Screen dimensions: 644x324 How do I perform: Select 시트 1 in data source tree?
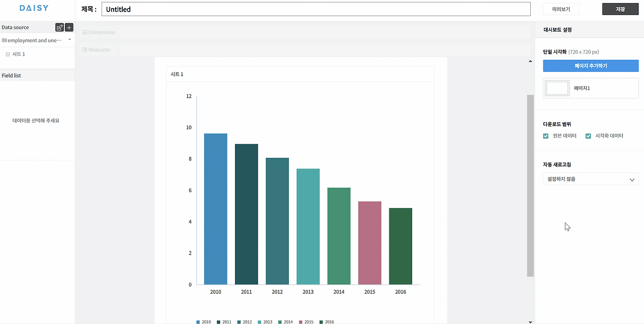(x=19, y=54)
